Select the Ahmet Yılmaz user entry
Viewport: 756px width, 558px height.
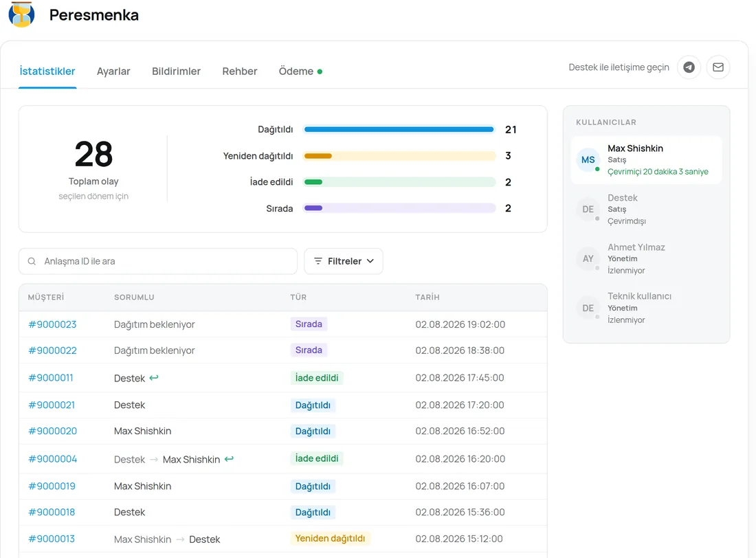pos(646,258)
